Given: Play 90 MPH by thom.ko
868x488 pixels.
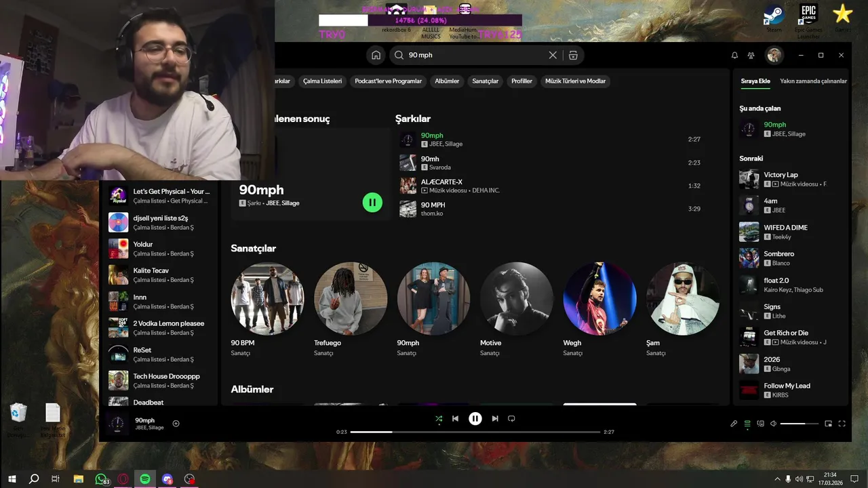Looking at the screenshot, I should pos(550,209).
